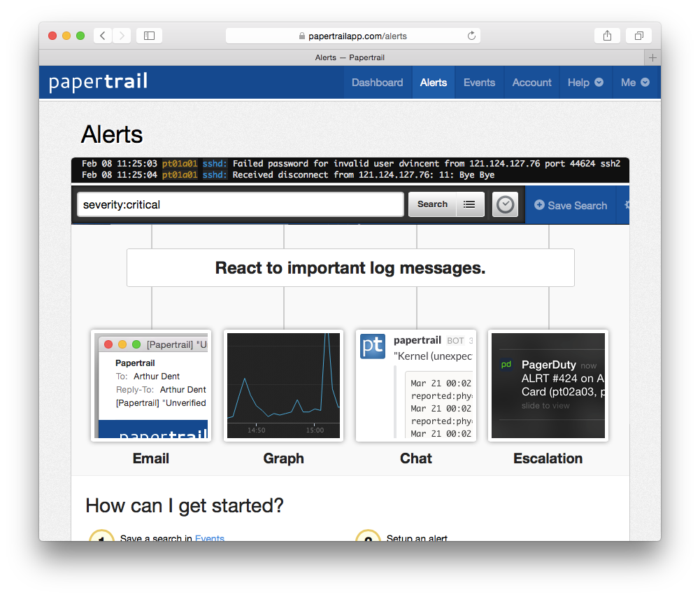Open the Chat alert thumbnail

pyautogui.click(x=416, y=386)
